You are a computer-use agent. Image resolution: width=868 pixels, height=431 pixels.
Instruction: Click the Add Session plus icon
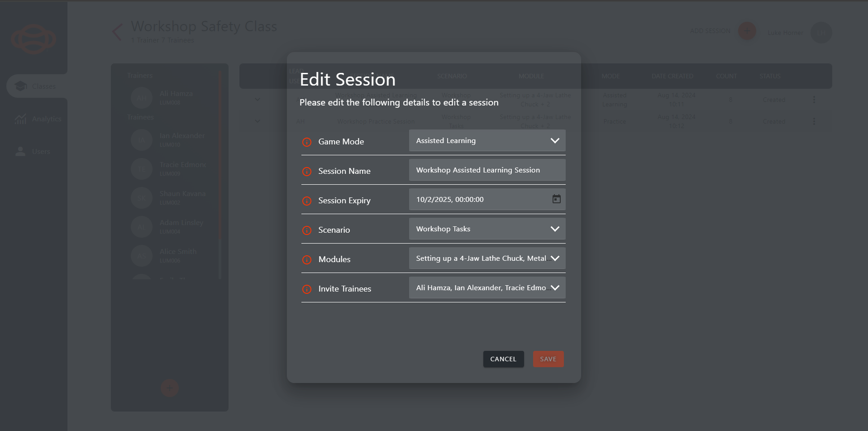coord(747,31)
